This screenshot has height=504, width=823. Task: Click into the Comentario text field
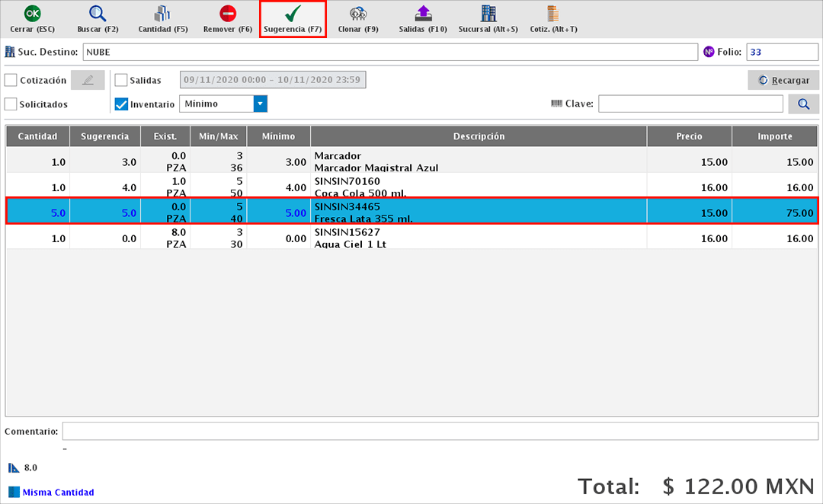440,432
